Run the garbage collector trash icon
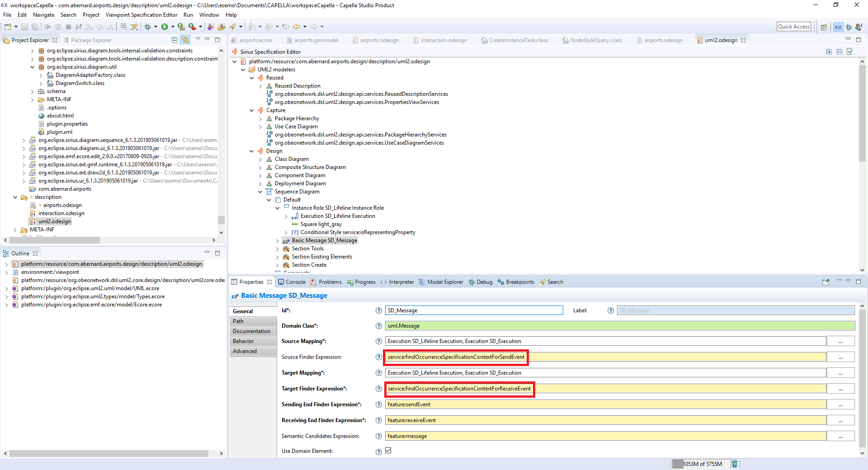The image size is (868, 470). pos(735,464)
